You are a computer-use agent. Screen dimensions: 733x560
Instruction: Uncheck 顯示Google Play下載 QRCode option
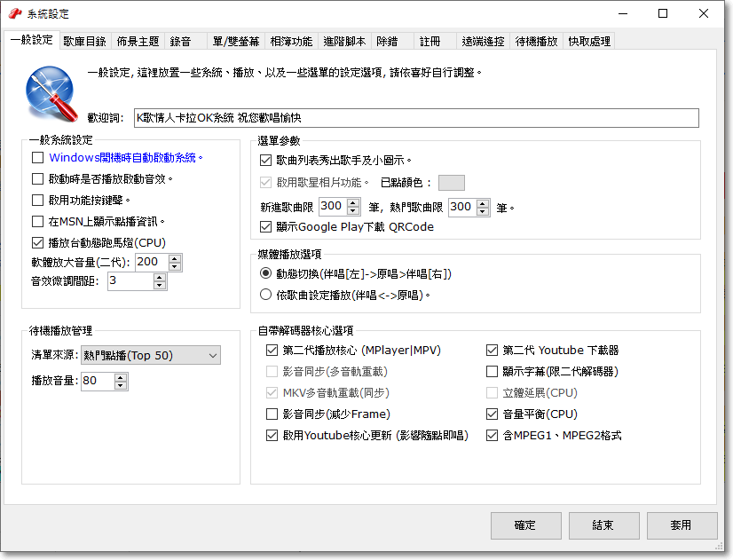pyautogui.click(x=266, y=227)
